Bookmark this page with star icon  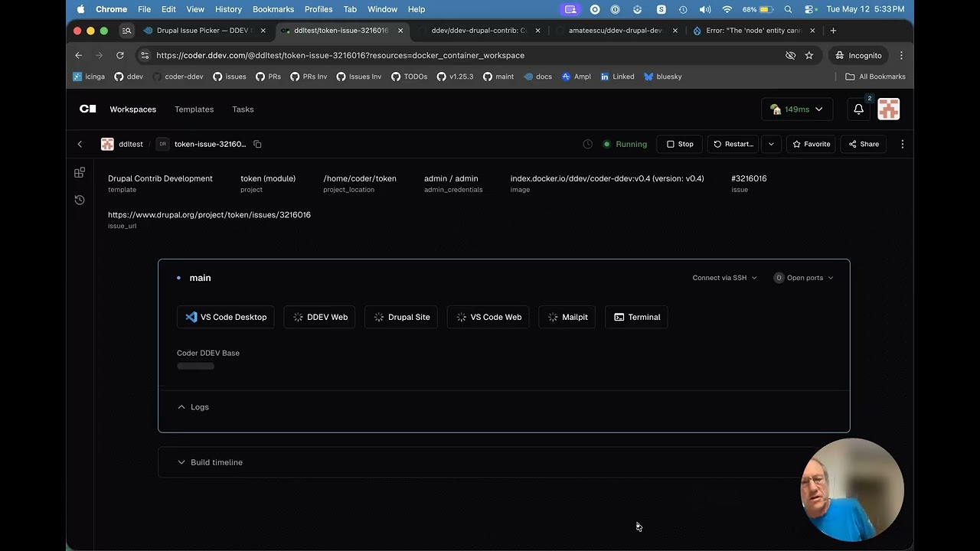[809, 55]
